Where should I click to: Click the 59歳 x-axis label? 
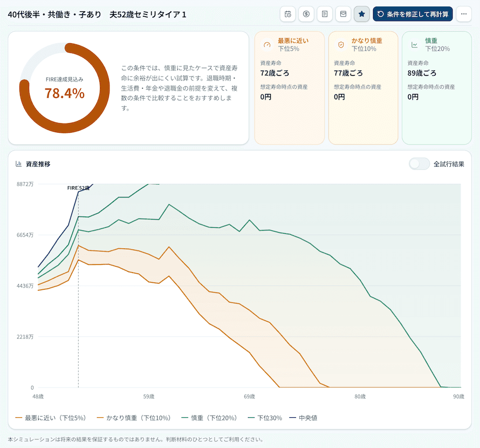(x=149, y=397)
